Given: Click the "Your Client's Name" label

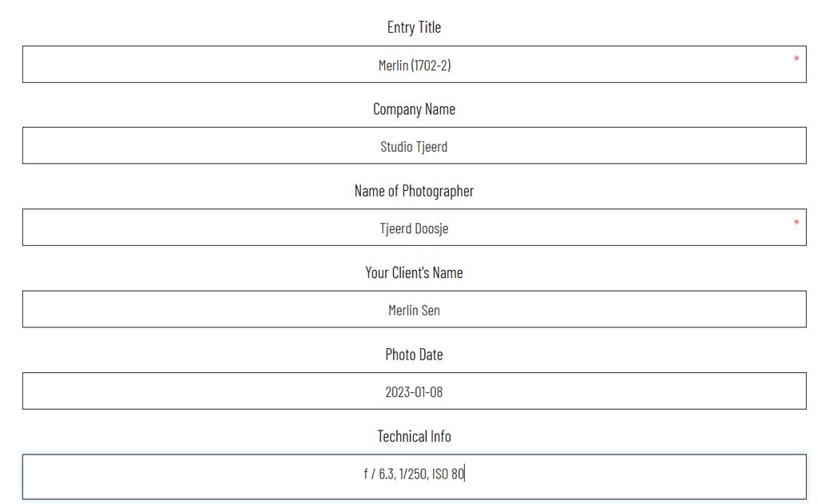Looking at the screenshot, I should click(414, 272).
